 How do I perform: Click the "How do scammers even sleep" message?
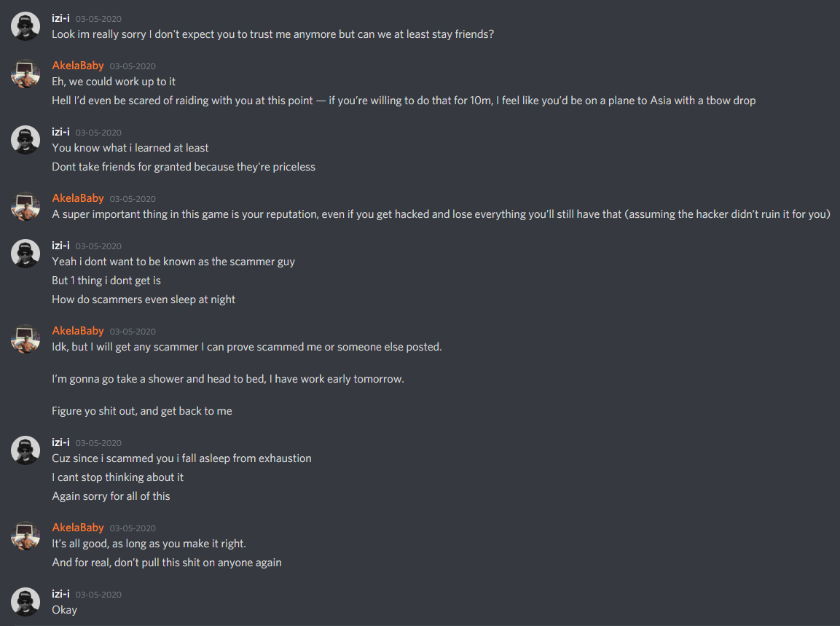pyautogui.click(x=144, y=300)
